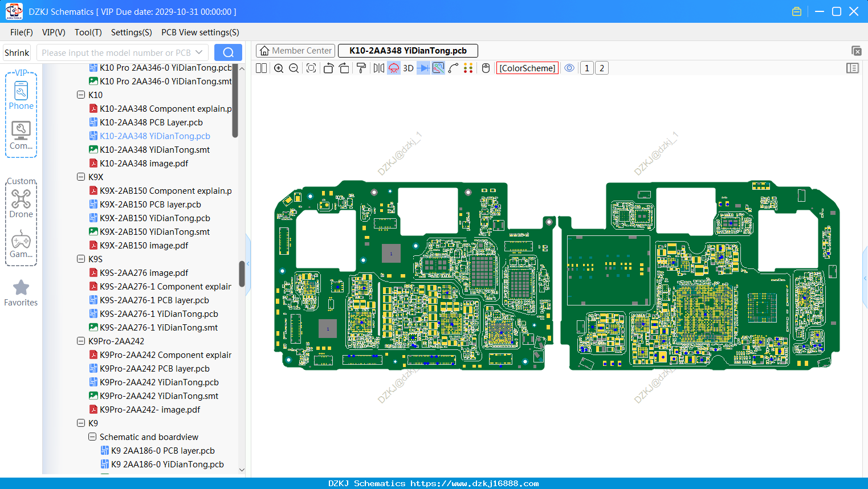Open the right side panel icon
The width and height of the screenshot is (868, 489).
(853, 68)
